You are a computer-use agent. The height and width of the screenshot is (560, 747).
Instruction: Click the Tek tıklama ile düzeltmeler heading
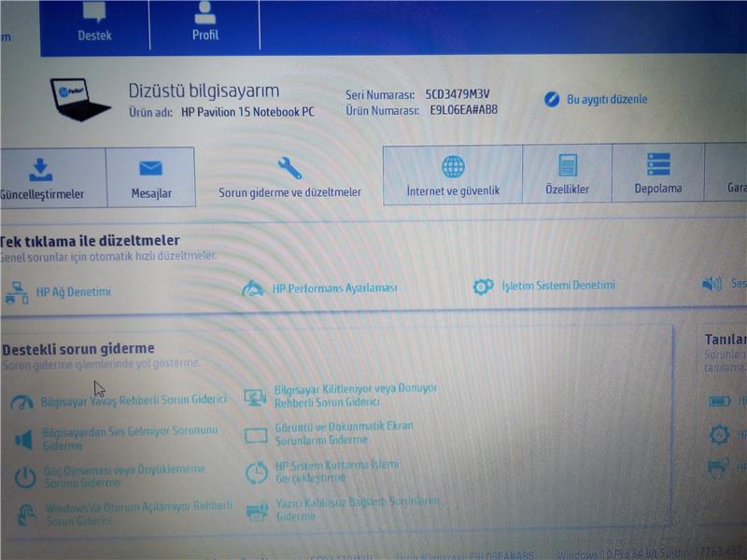(90, 241)
